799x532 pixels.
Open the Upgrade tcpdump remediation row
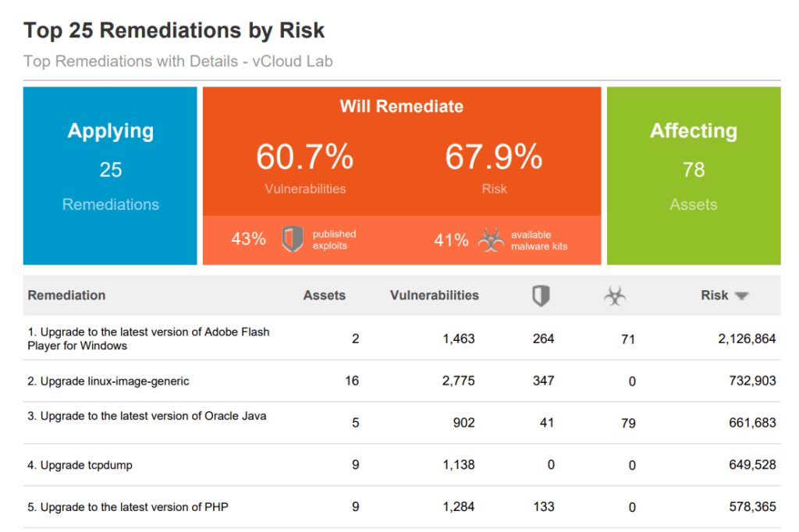[80, 466]
